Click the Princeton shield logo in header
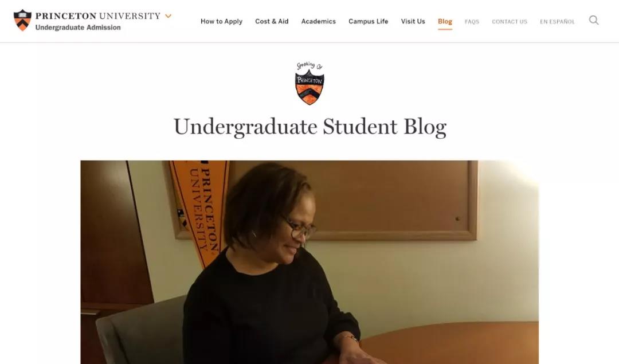 pyautogui.click(x=22, y=20)
